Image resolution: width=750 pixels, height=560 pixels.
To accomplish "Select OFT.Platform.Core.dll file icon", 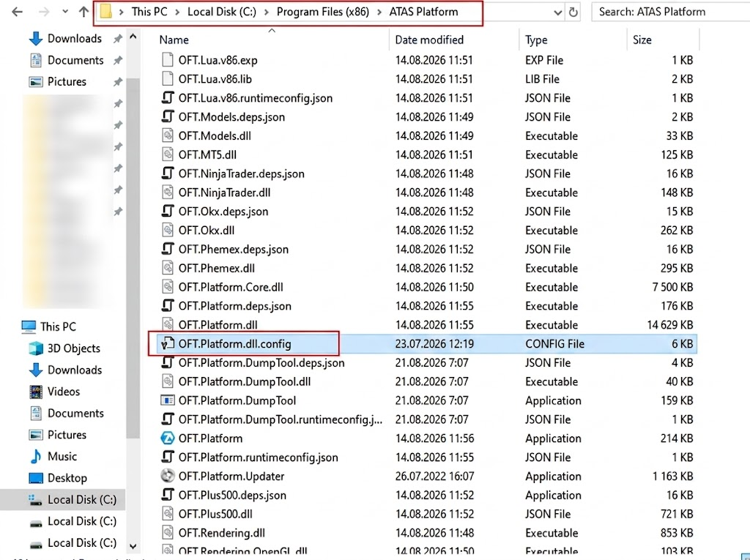I will pos(168,286).
